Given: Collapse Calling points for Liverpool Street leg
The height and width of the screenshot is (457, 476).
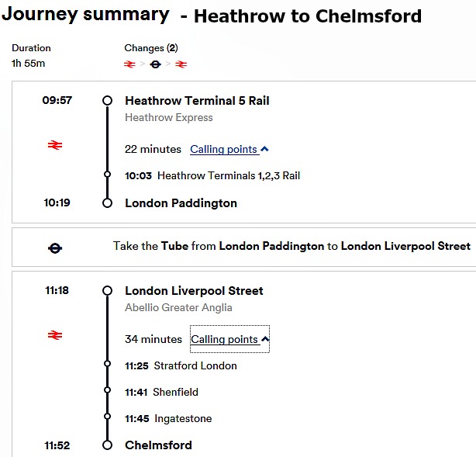Looking at the screenshot, I should [x=225, y=339].
